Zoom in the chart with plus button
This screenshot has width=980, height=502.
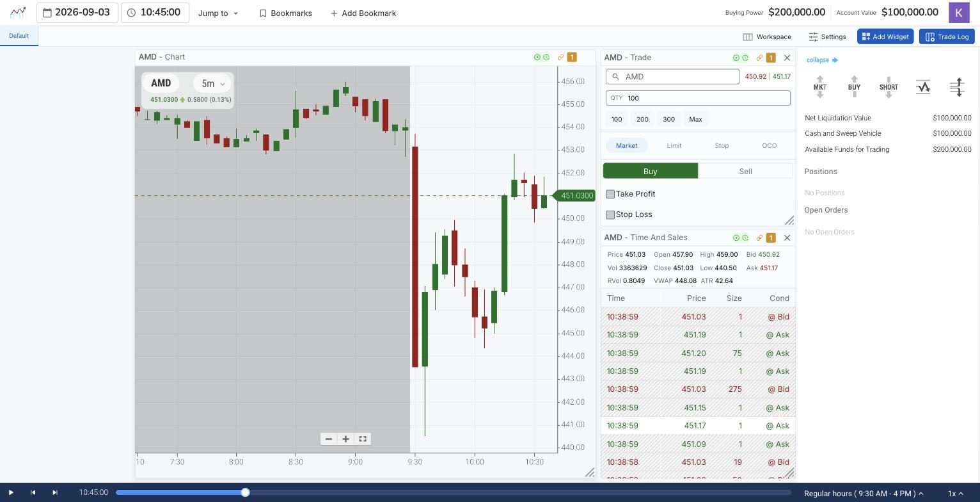(x=345, y=439)
